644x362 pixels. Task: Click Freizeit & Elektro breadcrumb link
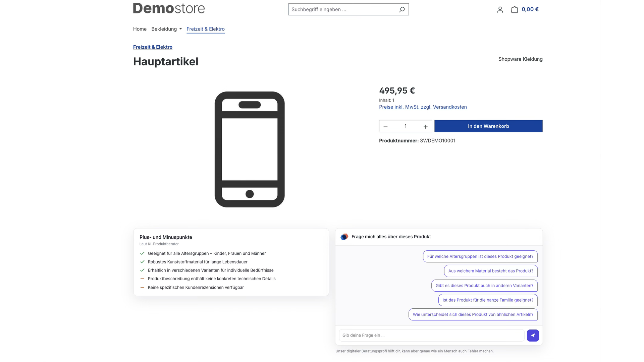pos(153,47)
